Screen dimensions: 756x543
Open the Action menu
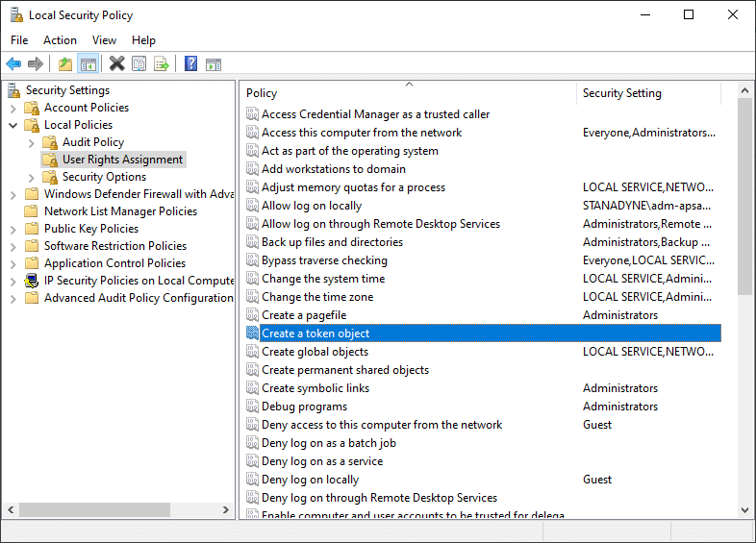[60, 40]
